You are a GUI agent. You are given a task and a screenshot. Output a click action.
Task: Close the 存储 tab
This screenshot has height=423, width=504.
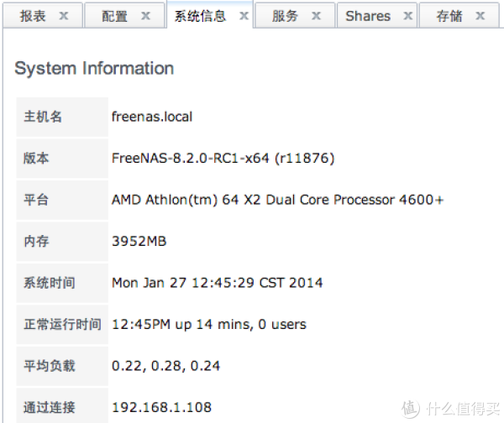480,16
